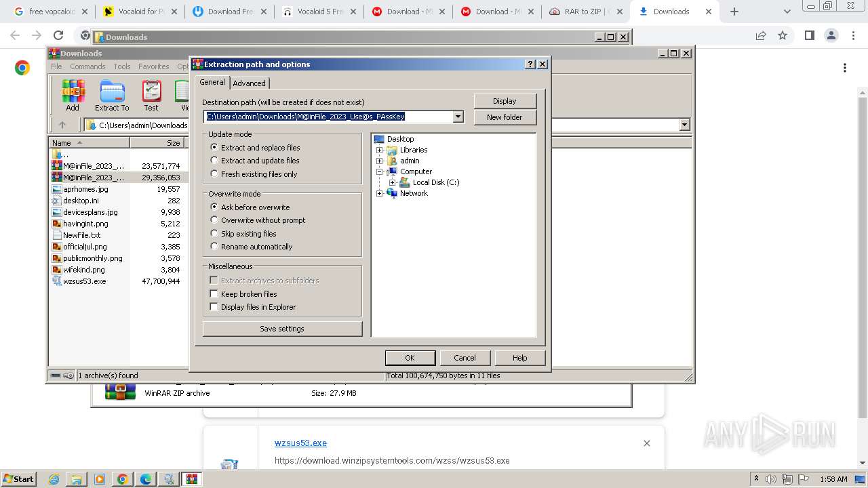Click the destination path input field
868x488 pixels.
(328, 117)
